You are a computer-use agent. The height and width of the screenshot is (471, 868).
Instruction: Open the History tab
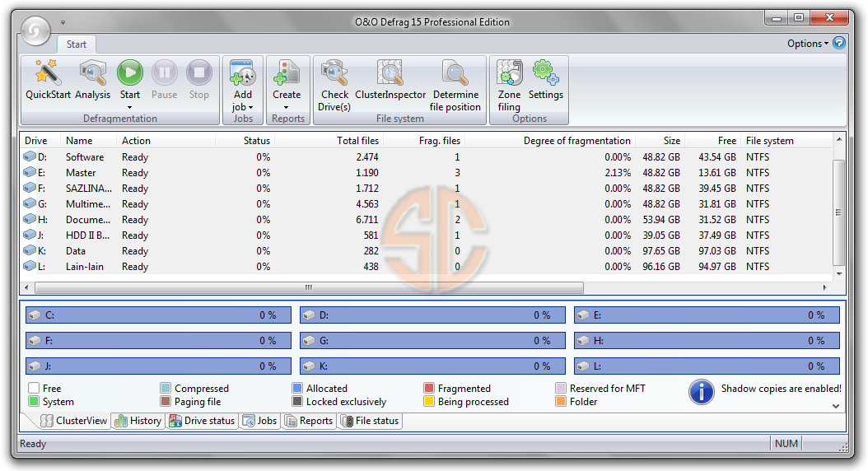(138, 421)
